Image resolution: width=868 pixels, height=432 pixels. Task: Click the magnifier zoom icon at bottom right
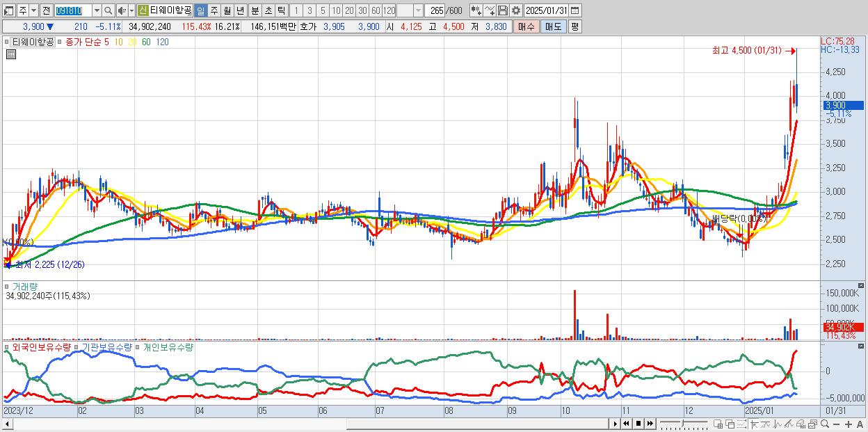[x=825, y=424]
